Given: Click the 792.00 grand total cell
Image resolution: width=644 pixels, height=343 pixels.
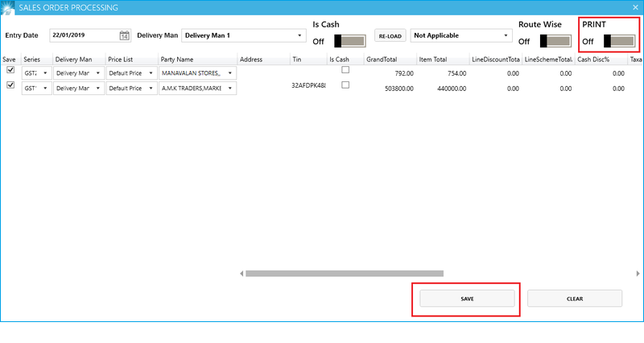Looking at the screenshot, I should (404, 73).
